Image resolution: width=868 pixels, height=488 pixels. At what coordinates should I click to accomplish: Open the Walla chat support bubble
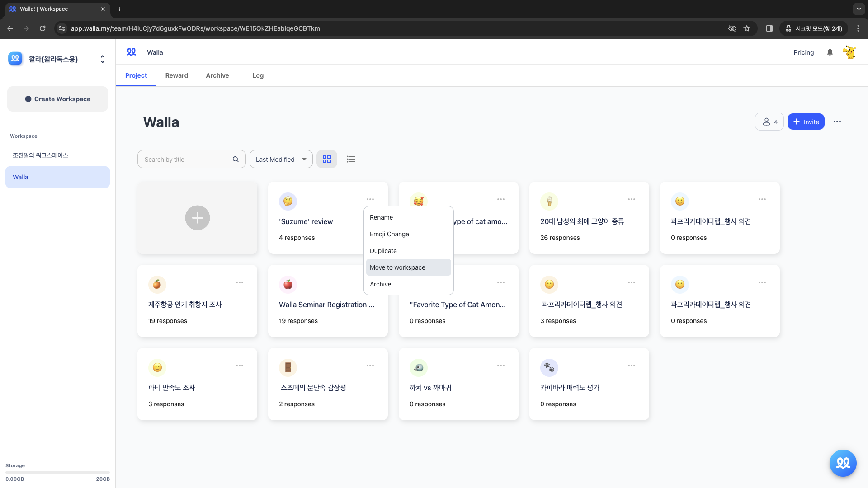[x=843, y=463]
